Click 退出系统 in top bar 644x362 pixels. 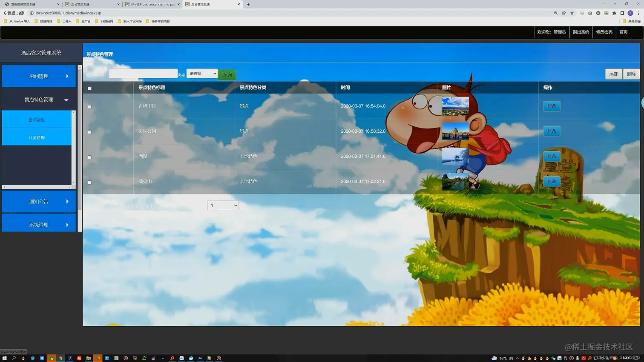581,32
